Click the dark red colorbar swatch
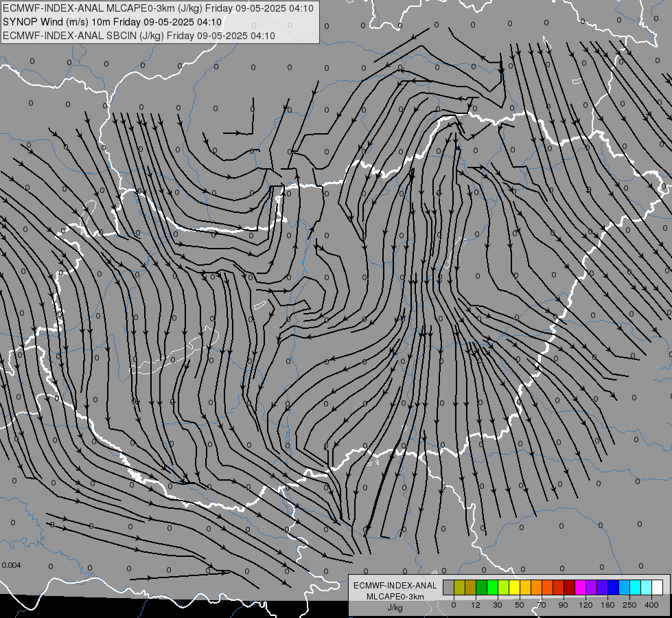672x618 pixels. pos(569,587)
